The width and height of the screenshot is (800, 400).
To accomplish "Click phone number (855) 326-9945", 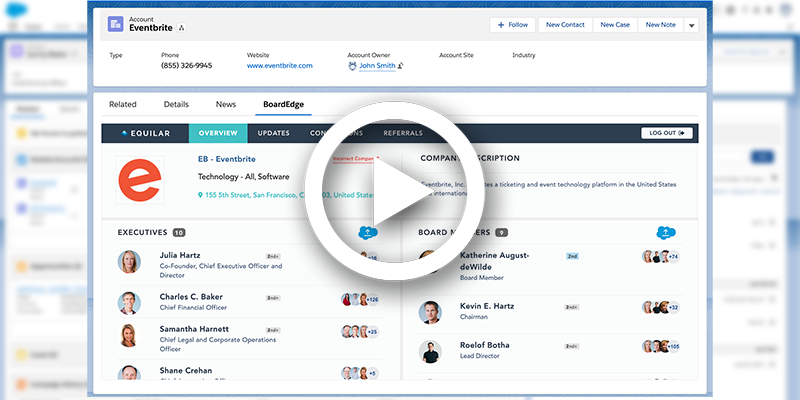I will [187, 66].
